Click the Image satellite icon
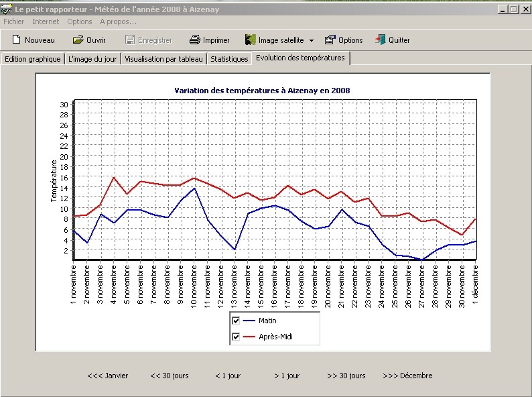The width and height of the screenshot is (532, 397). [x=251, y=40]
